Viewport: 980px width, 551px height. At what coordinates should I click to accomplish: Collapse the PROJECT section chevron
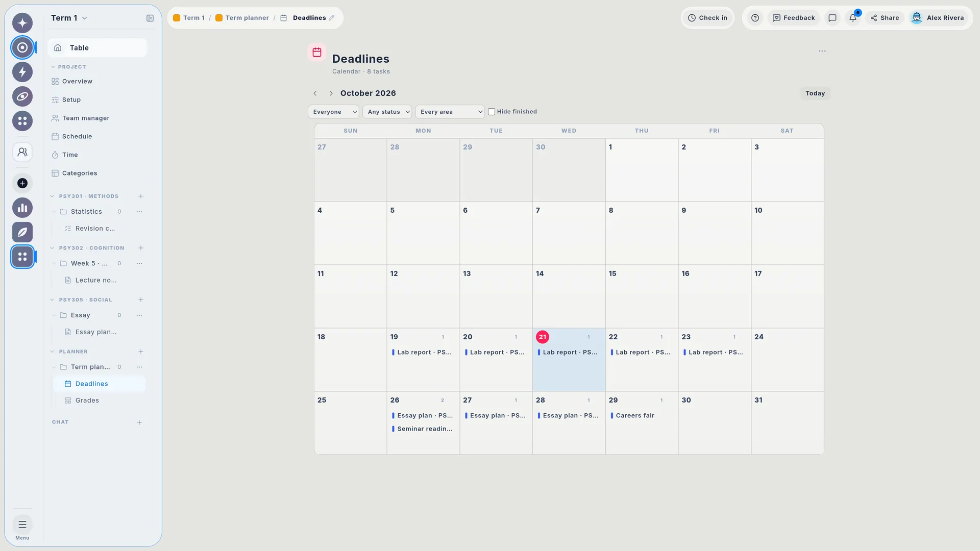pyautogui.click(x=53, y=67)
